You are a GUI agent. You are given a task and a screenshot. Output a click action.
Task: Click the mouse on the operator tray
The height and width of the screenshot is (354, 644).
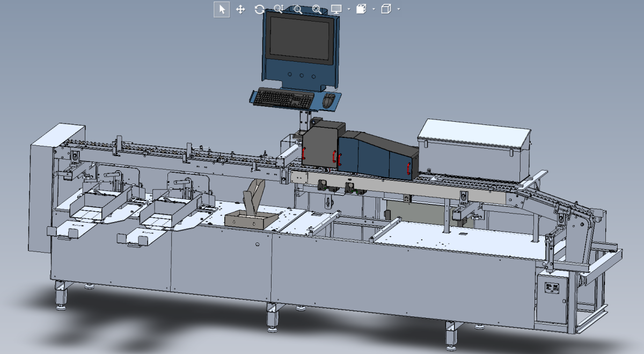pyautogui.click(x=329, y=100)
